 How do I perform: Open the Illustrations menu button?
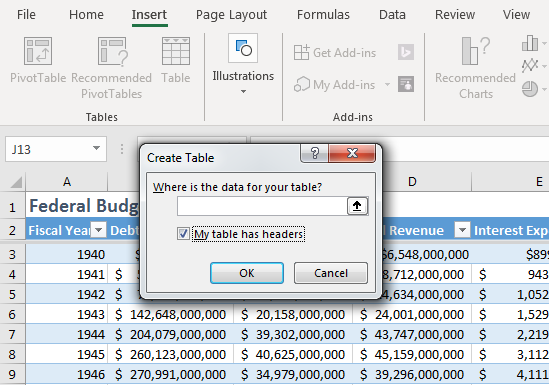tap(243, 65)
